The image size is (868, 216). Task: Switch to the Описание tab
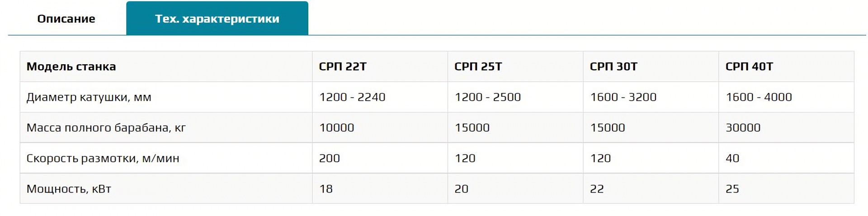click(x=66, y=19)
